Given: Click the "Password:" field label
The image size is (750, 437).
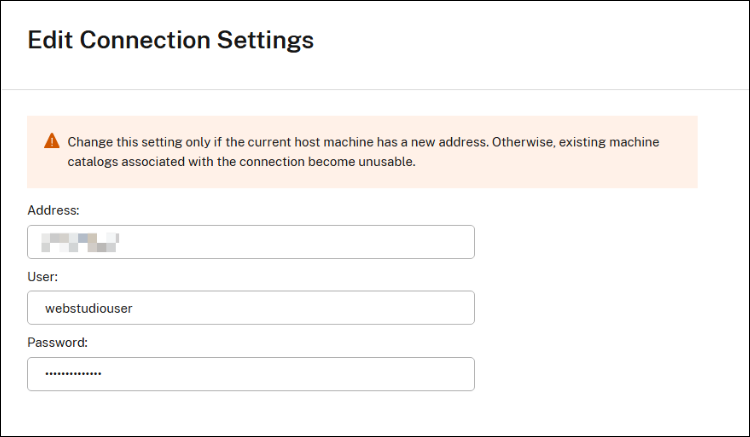Looking at the screenshot, I should tap(58, 343).
